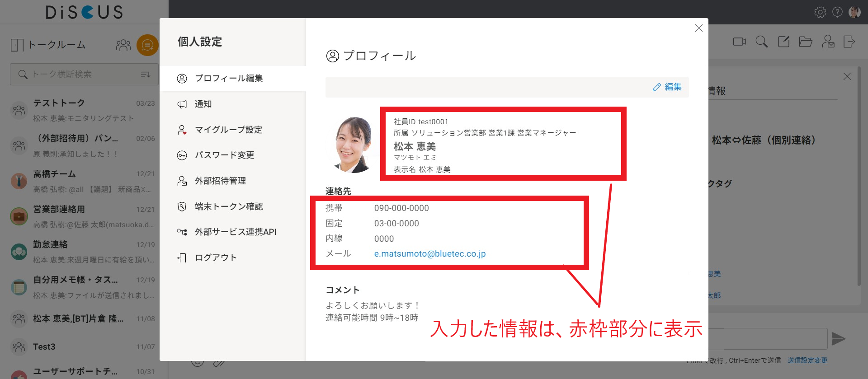The height and width of the screenshot is (379, 868).
Task: Click the 社員ID test0001 text
Action: [421, 122]
